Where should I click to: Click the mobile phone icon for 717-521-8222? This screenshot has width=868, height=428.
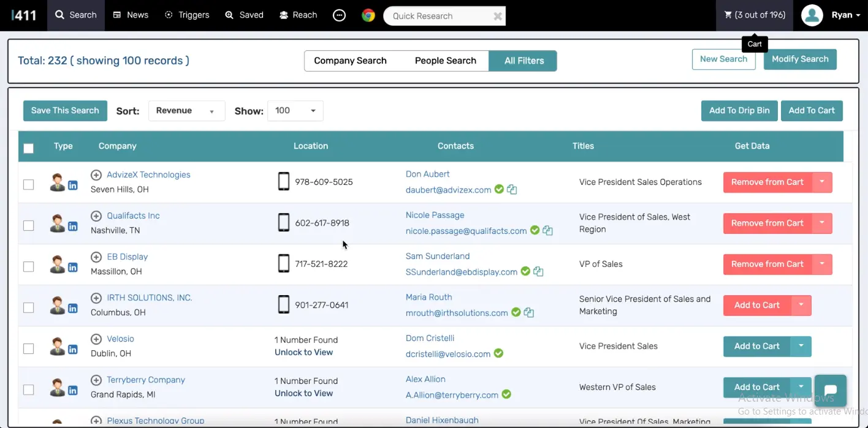[x=284, y=263]
